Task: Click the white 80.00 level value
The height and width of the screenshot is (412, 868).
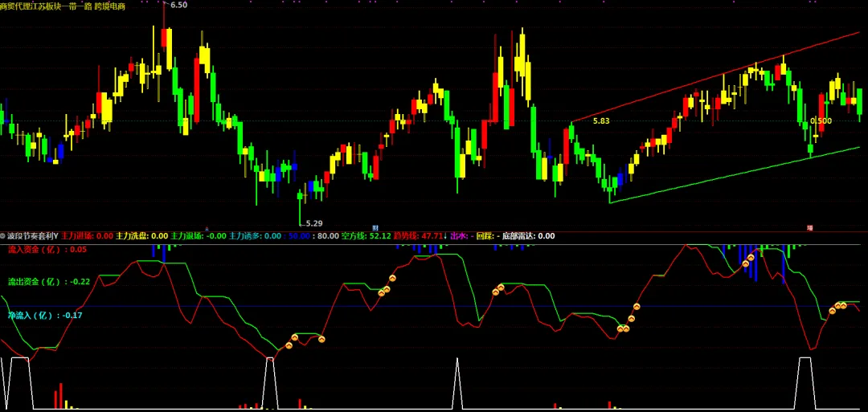Action: point(328,236)
